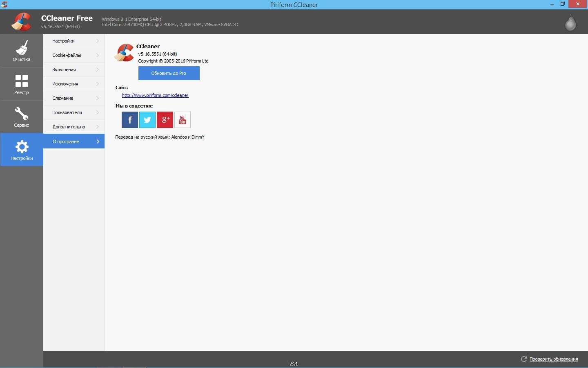The image size is (588, 368).
Task: Click the Facebook social icon
Action: pyautogui.click(x=130, y=120)
